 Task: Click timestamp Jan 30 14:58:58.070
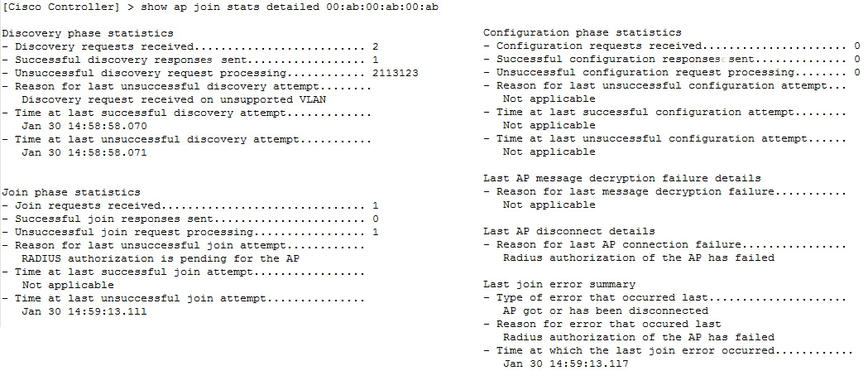(x=84, y=127)
